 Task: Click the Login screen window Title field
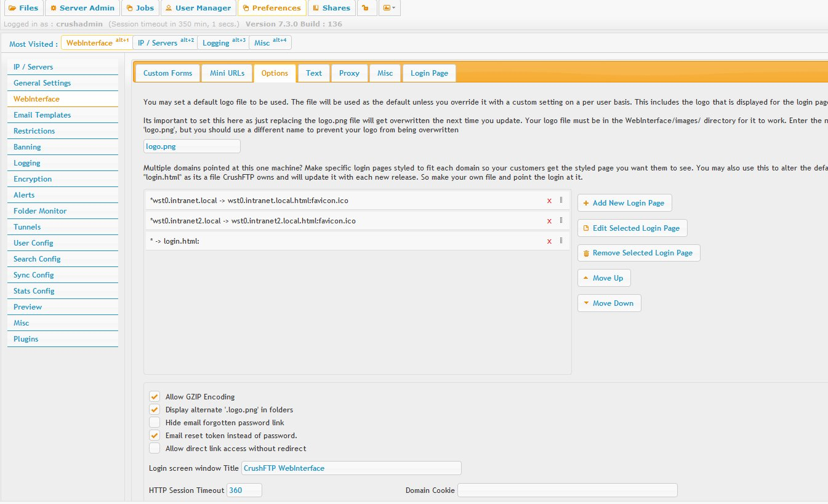352,468
